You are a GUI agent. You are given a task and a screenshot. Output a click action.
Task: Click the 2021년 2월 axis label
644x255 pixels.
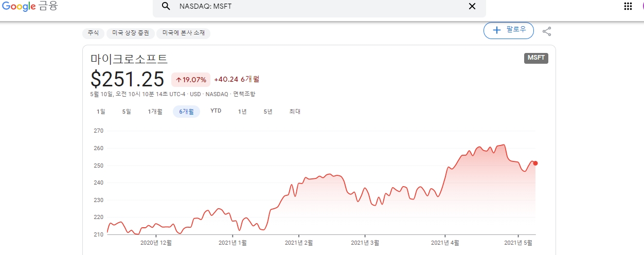[299, 242]
